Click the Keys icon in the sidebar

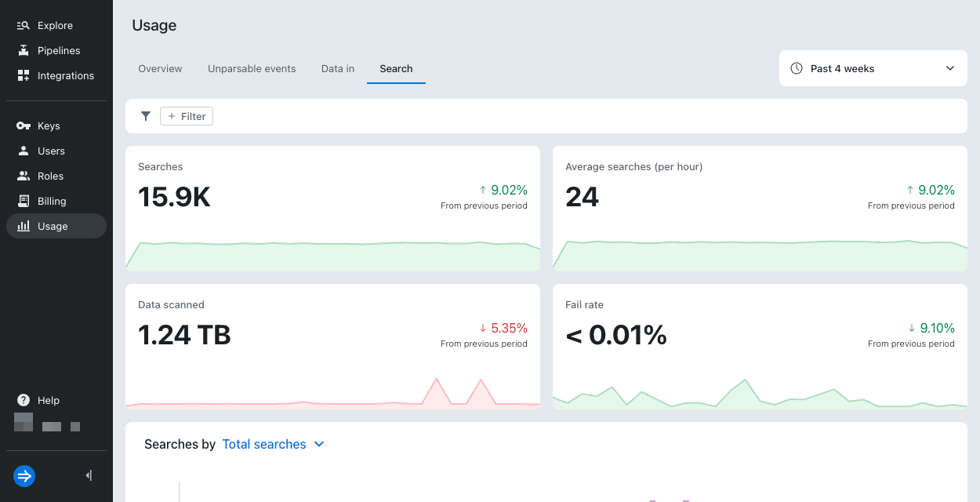22,125
